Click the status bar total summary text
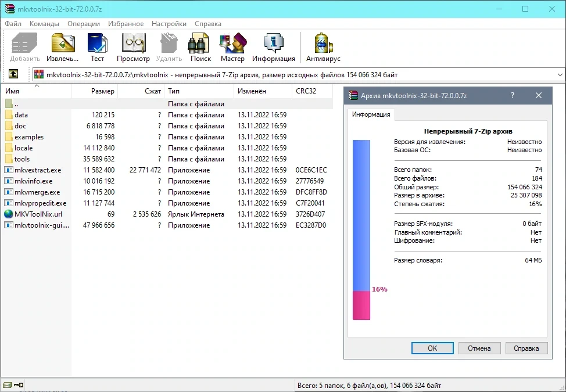The width and height of the screenshot is (566, 392). tap(369, 386)
